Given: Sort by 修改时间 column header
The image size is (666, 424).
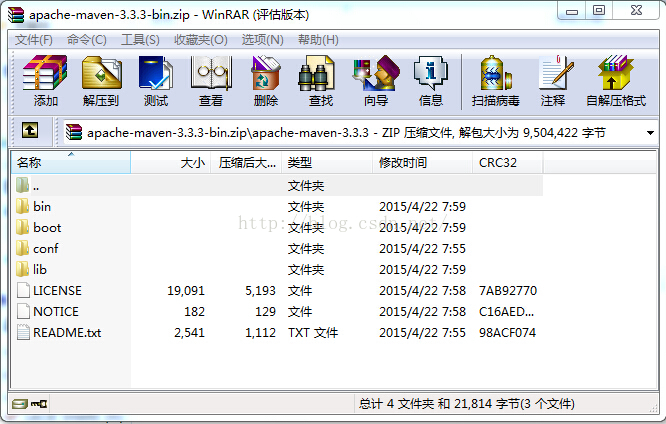Looking at the screenshot, I should tap(423, 162).
